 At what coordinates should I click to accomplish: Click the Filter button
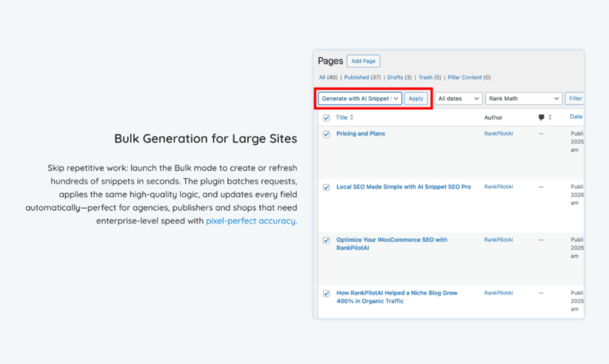coord(575,98)
